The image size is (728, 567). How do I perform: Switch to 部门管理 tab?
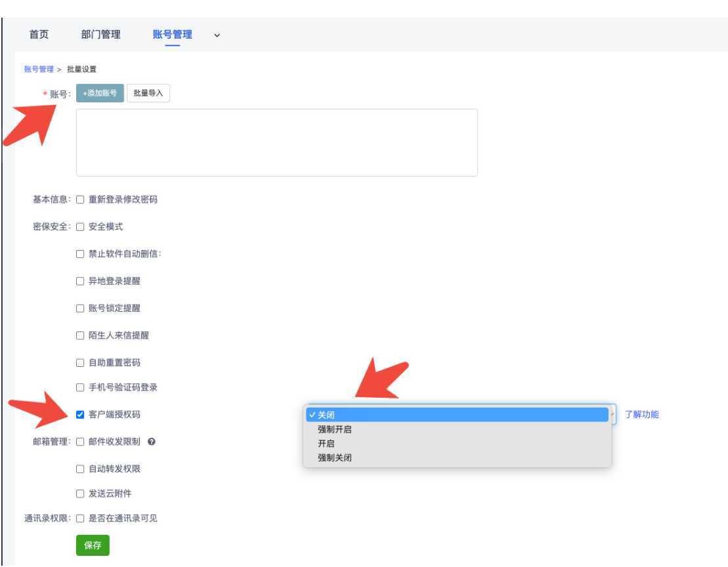(100, 34)
